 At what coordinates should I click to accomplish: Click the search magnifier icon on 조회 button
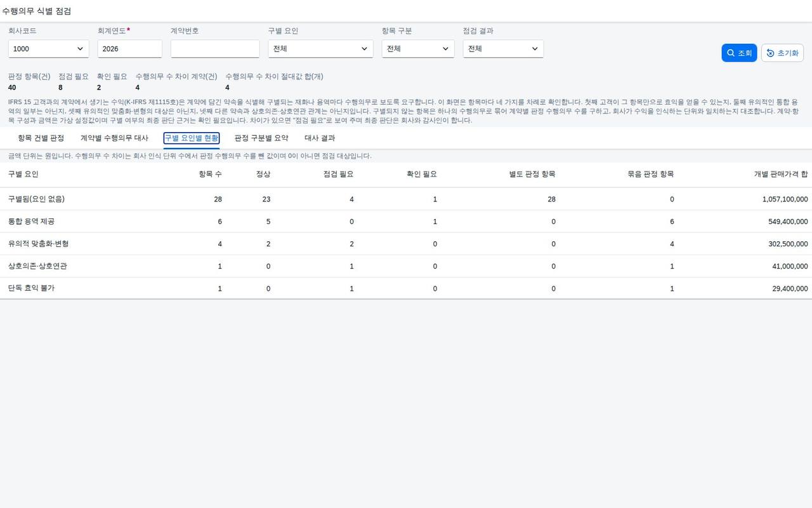[x=731, y=53]
